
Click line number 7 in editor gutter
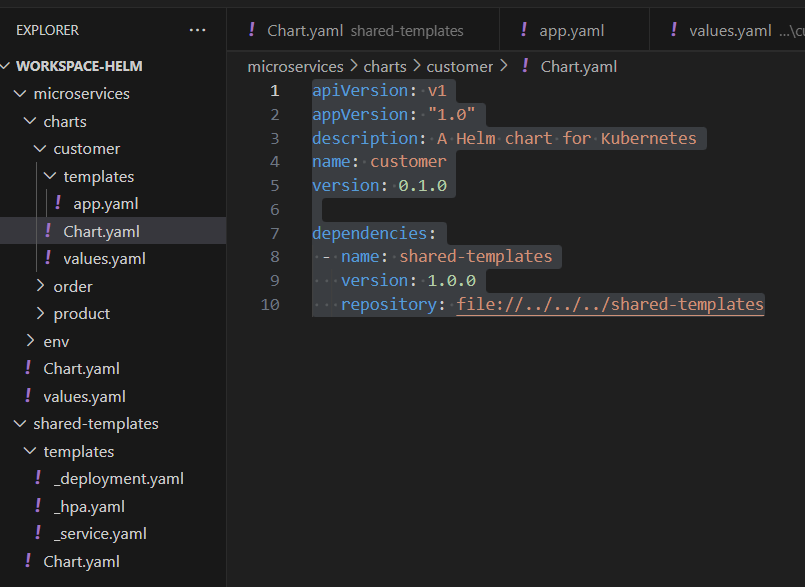(x=275, y=233)
